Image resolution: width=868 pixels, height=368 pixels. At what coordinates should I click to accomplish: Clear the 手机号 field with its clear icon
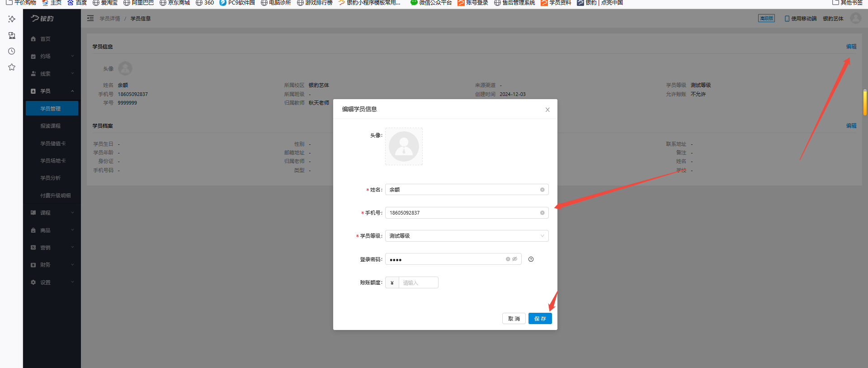[542, 213]
